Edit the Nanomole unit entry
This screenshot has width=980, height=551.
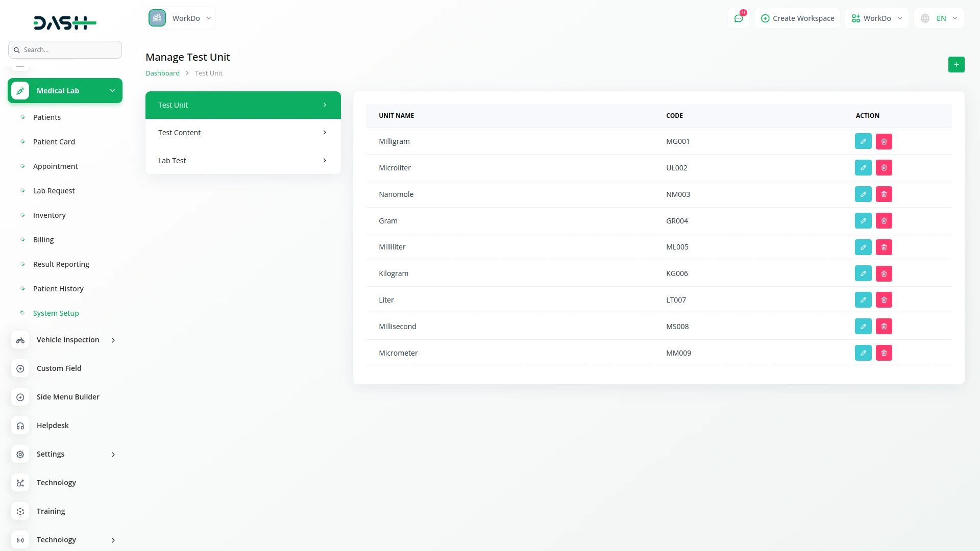point(863,194)
